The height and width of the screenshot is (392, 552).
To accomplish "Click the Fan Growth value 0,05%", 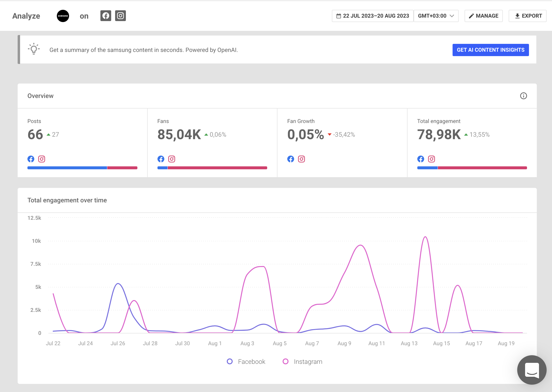I will click(306, 135).
